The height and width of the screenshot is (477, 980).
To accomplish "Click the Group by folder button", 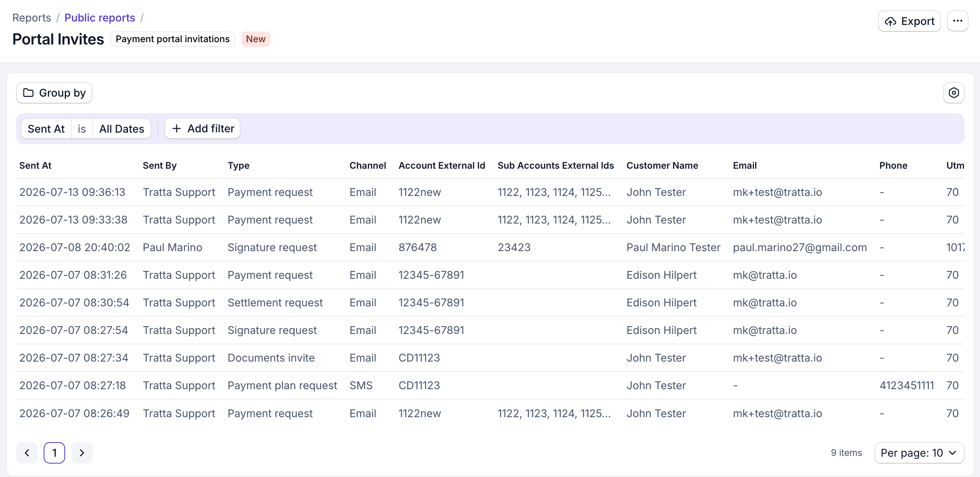I will pyautogui.click(x=54, y=93).
